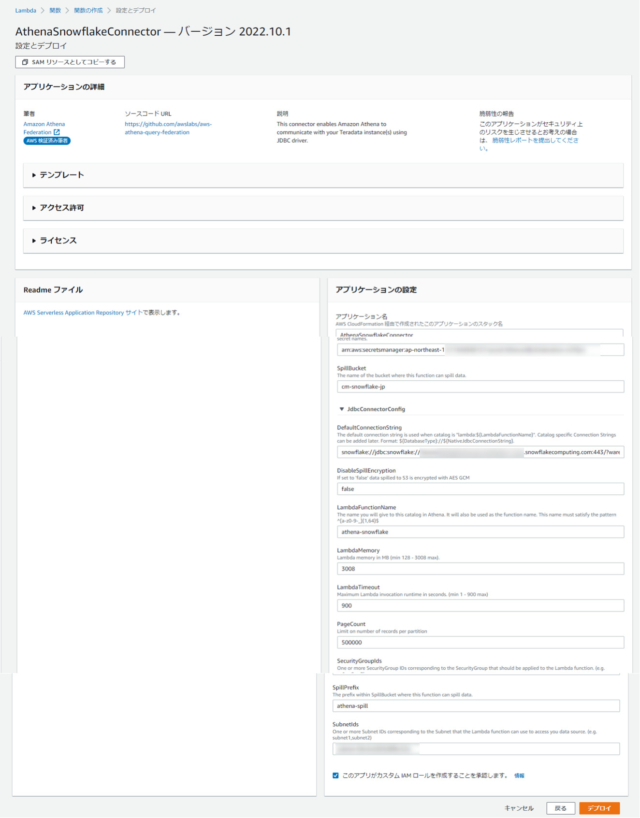
Task: Click the secrets manager ARN input field
Action: (x=480, y=350)
